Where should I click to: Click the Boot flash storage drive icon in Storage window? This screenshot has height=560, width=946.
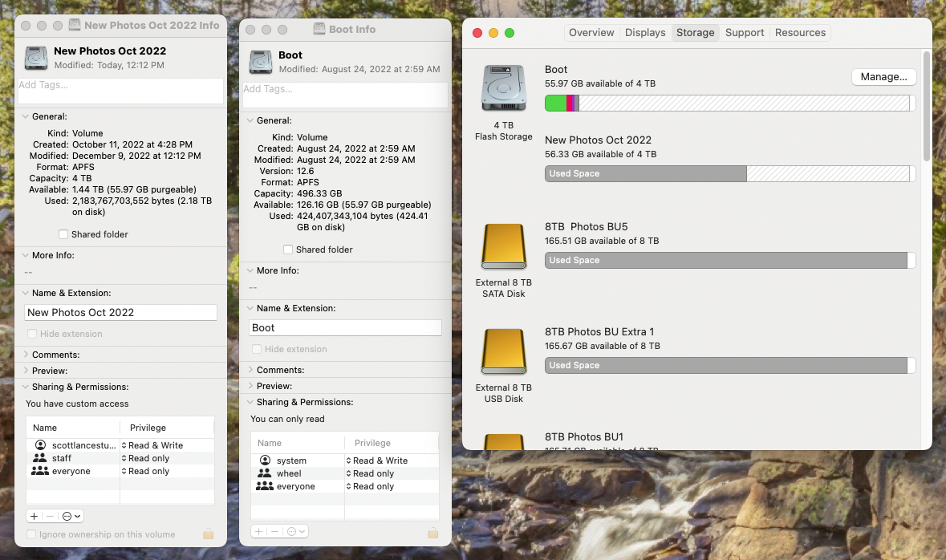504,88
